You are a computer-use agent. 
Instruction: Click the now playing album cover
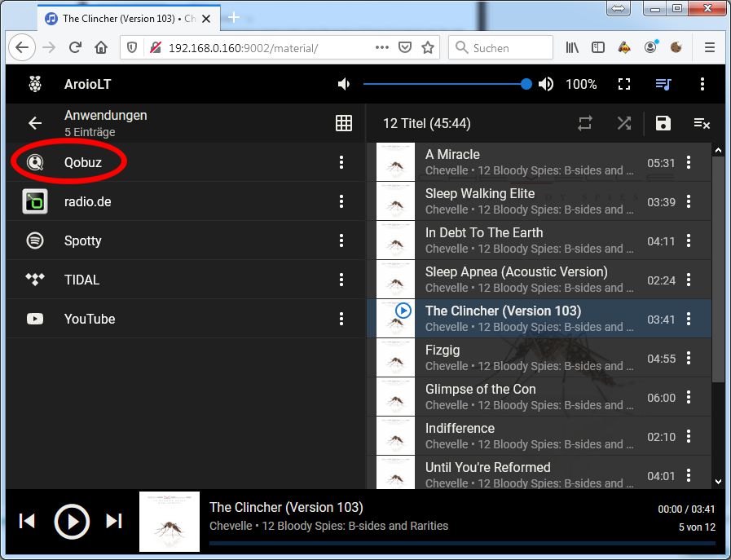[170, 522]
